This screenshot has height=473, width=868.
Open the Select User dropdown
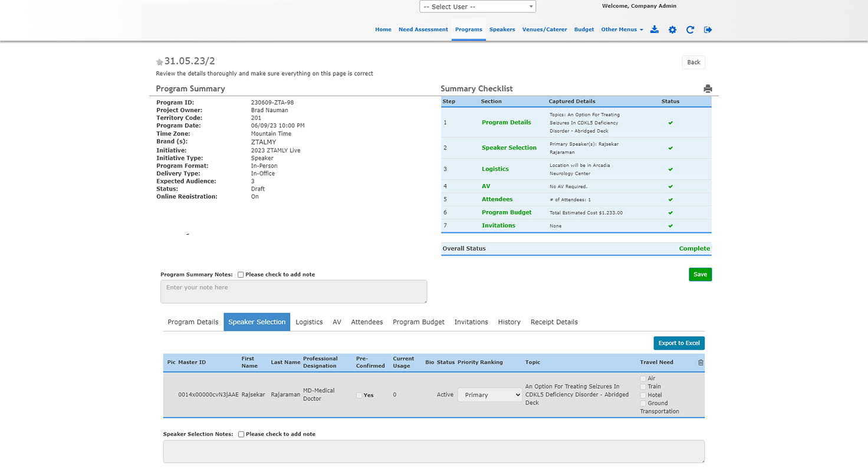(478, 6)
